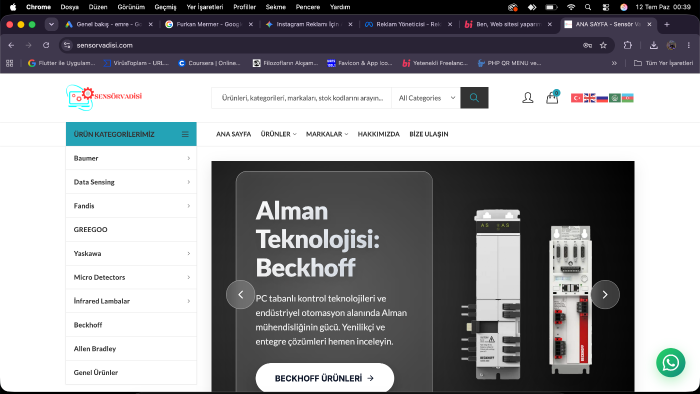Open Tüm Yer İşaretleri folder
Viewport: 700px width, 394px height.
tap(663, 63)
